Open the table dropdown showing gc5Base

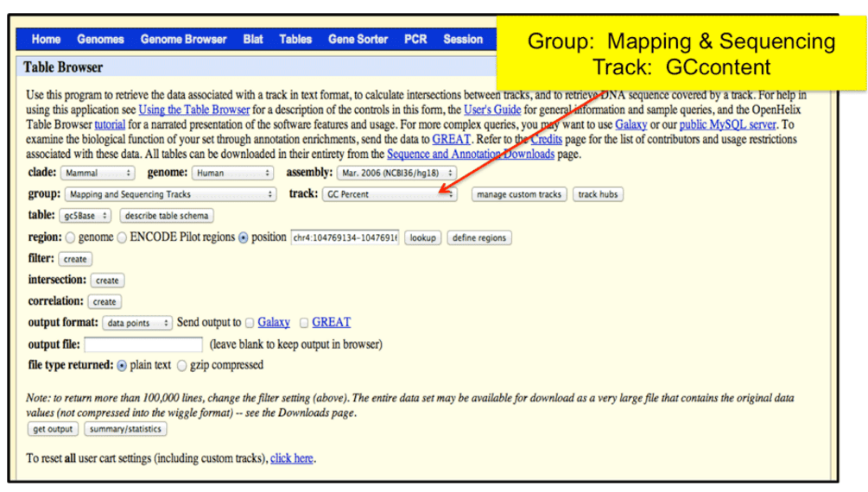click(x=86, y=215)
